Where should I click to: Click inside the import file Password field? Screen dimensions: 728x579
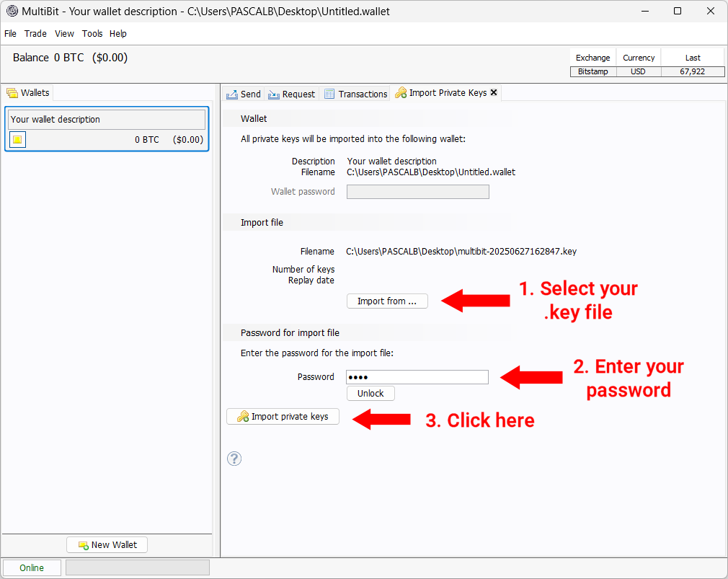point(417,376)
